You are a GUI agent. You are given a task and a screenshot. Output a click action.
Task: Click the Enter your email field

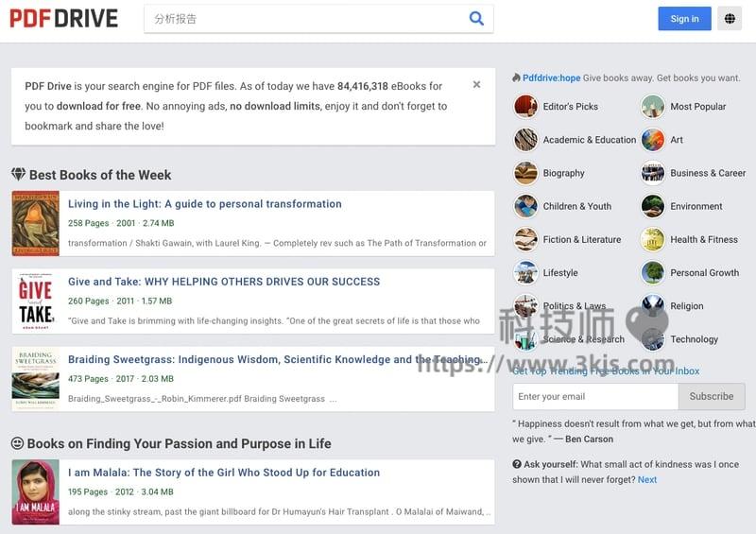[595, 397]
